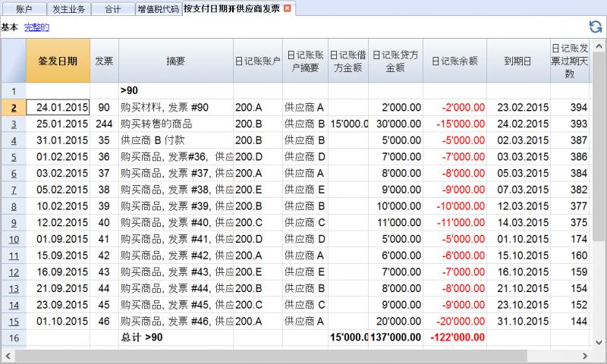Click the 发票 column header
This screenshot has width=607, height=364.
point(104,61)
